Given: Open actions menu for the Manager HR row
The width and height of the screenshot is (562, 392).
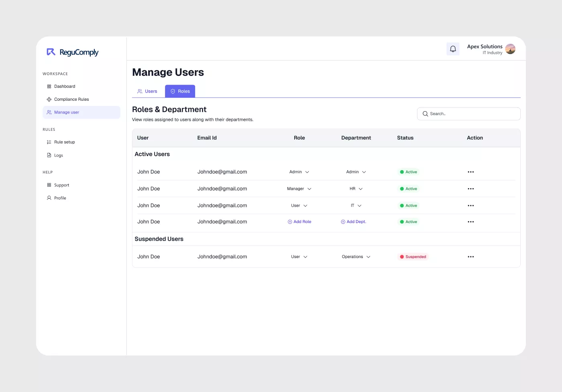Looking at the screenshot, I should [471, 189].
